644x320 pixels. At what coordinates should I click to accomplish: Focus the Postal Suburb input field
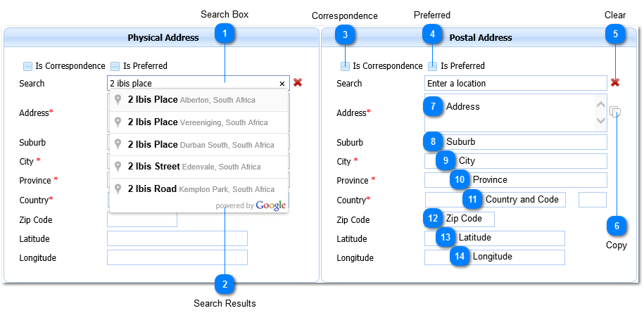[x=524, y=141]
